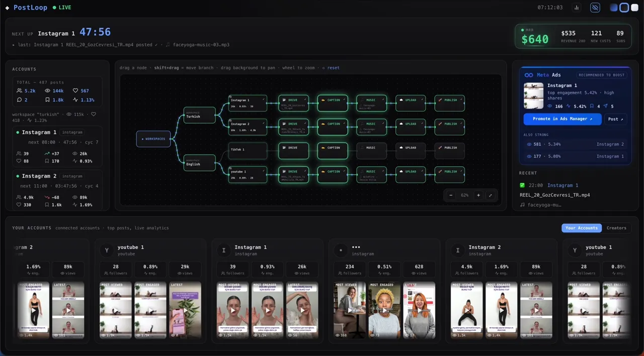This screenshot has width=644, height=356.
Task: Click the 234 followers box on the ••• card
Action: pos(350,269)
